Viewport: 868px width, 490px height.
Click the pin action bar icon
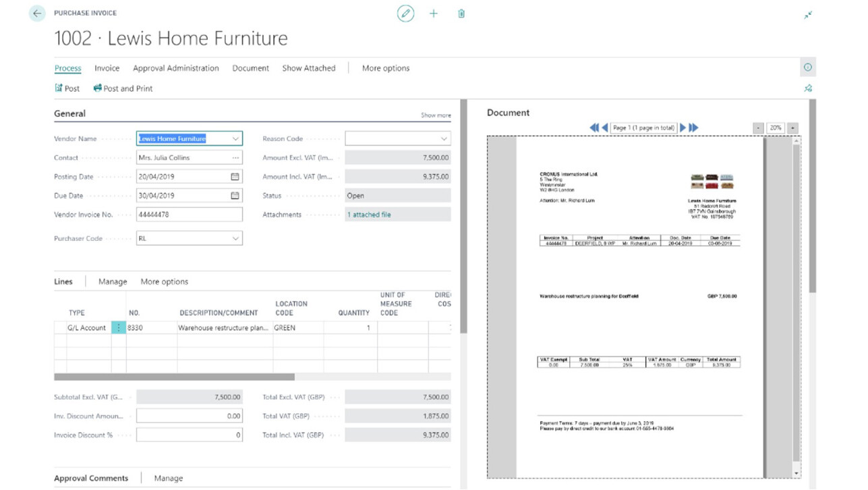click(808, 88)
